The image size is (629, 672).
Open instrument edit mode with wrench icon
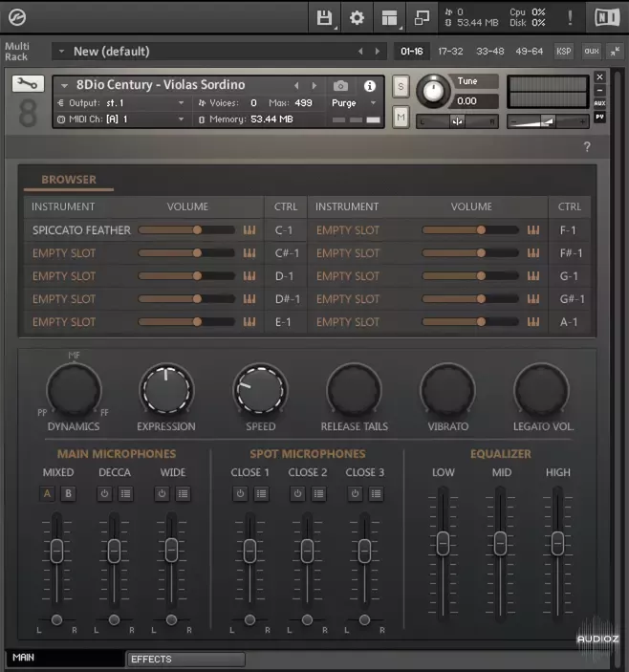tap(28, 83)
